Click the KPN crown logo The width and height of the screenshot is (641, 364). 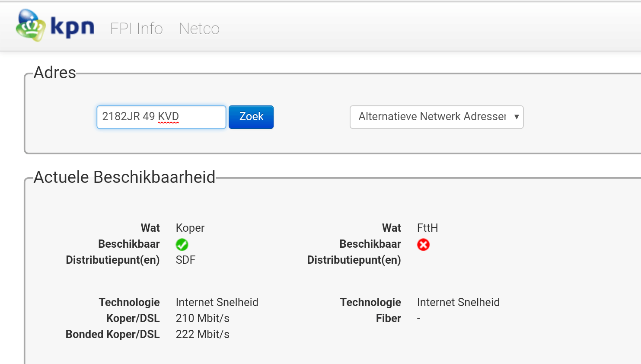tap(30, 26)
